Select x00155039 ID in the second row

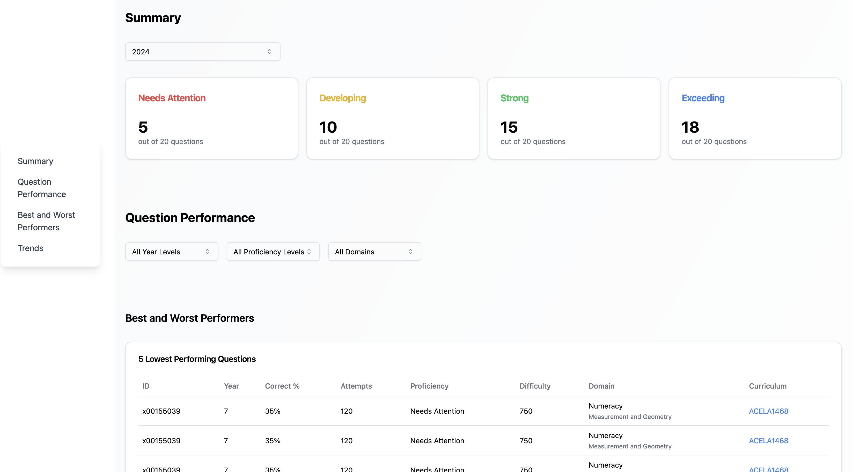click(x=161, y=441)
